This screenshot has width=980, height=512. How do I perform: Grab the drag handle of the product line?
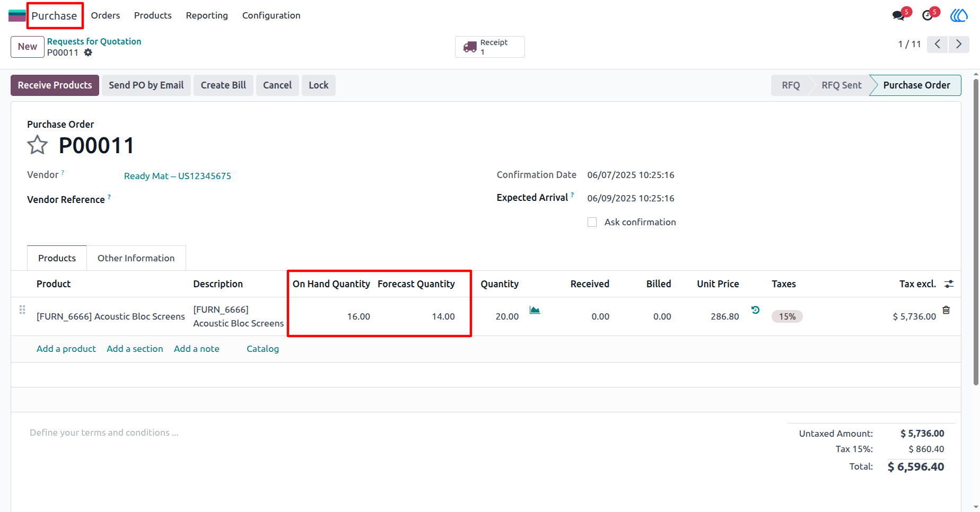[x=22, y=310]
